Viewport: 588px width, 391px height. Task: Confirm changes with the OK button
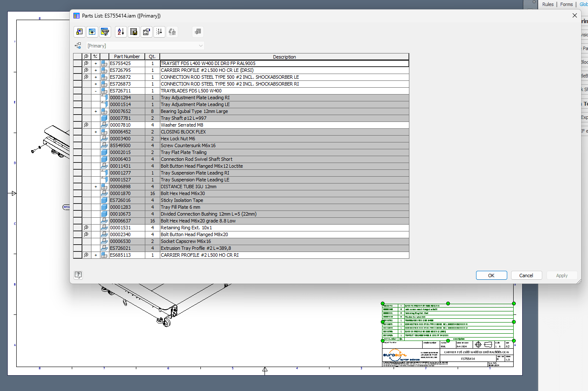coord(491,275)
